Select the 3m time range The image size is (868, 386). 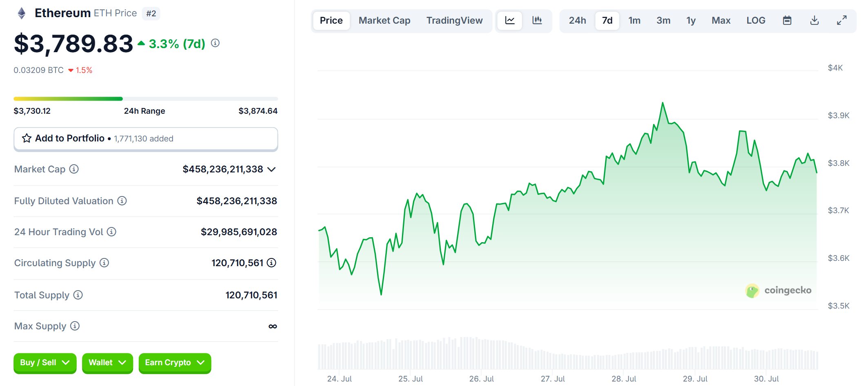pos(663,20)
